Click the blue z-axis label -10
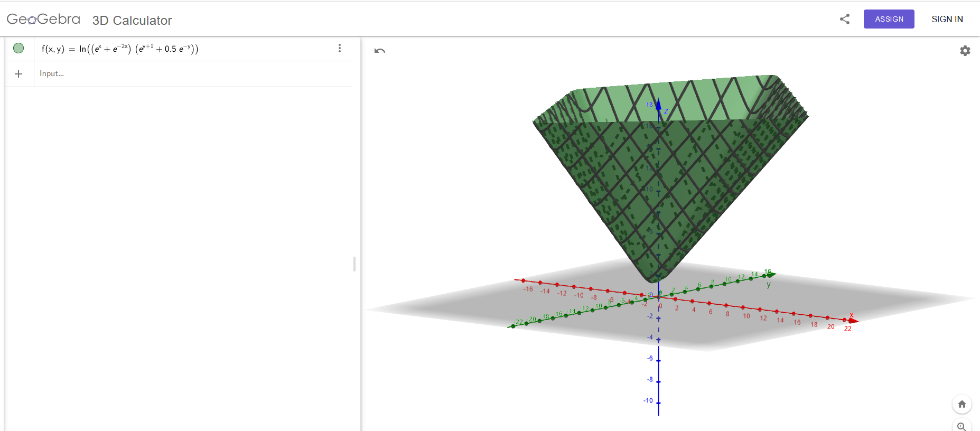This screenshot has height=431, width=980. click(x=648, y=400)
